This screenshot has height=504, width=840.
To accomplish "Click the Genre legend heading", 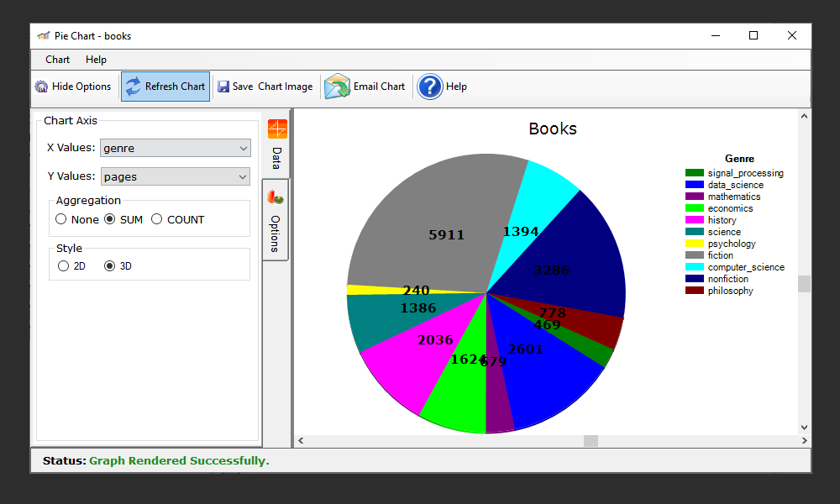I will (739, 159).
